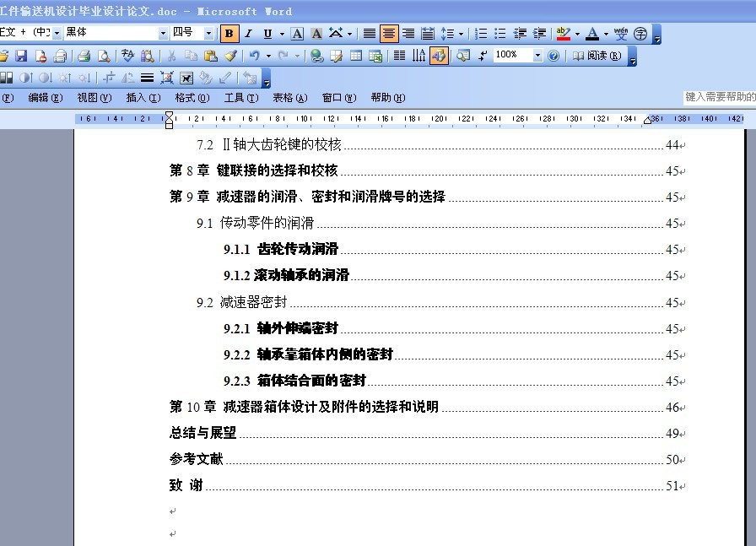
Task: Open print preview
Action: pyautogui.click(x=103, y=56)
